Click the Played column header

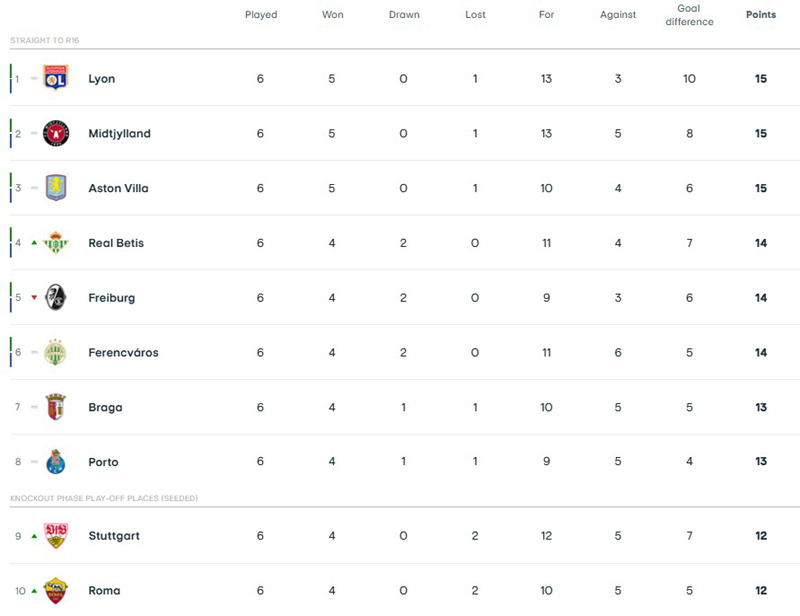261,15
